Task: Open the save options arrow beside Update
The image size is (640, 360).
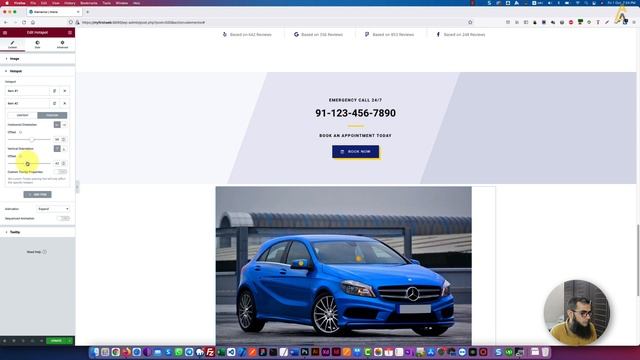Action: pos(70,340)
